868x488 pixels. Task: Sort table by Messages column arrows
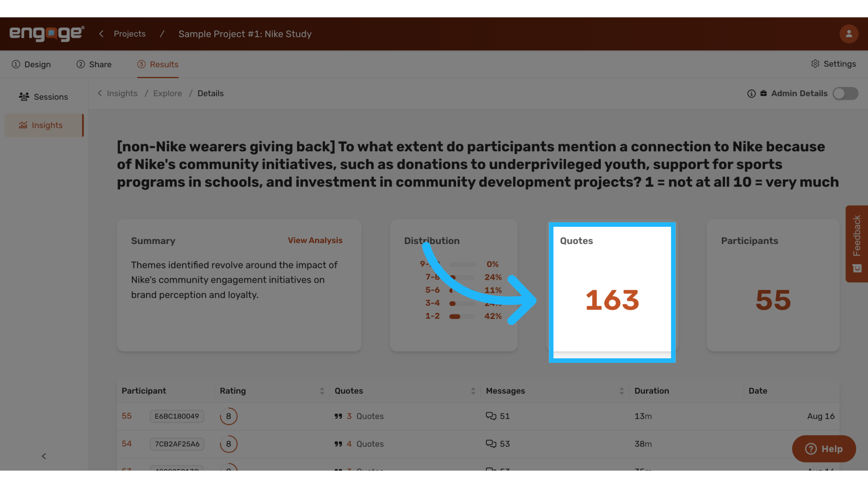pyautogui.click(x=622, y=391)
